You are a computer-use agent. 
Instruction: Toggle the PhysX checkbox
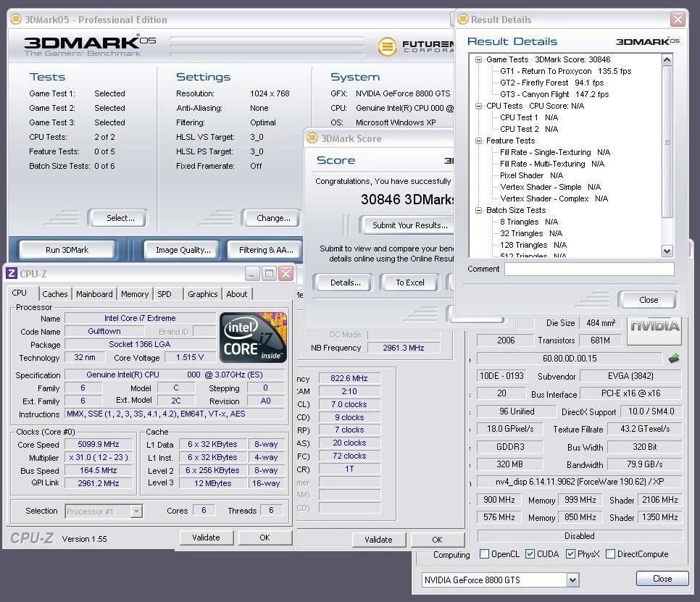coord(570,553)
